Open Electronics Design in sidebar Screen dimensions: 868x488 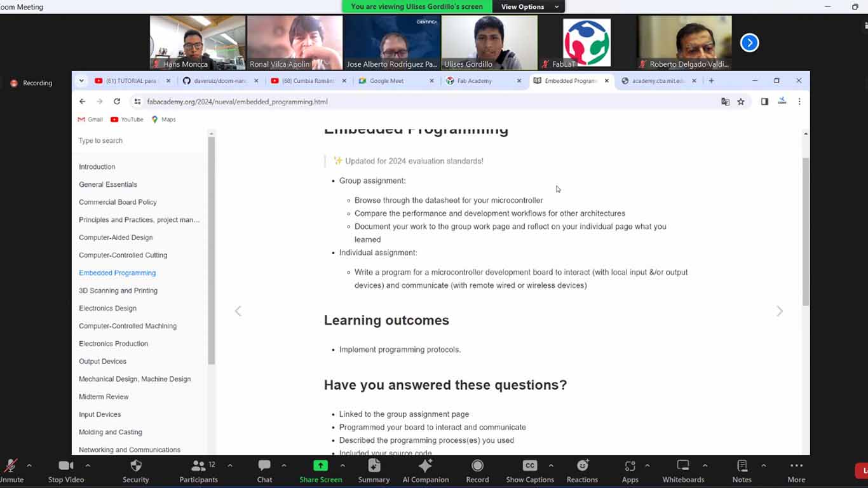tap(107, 308)
